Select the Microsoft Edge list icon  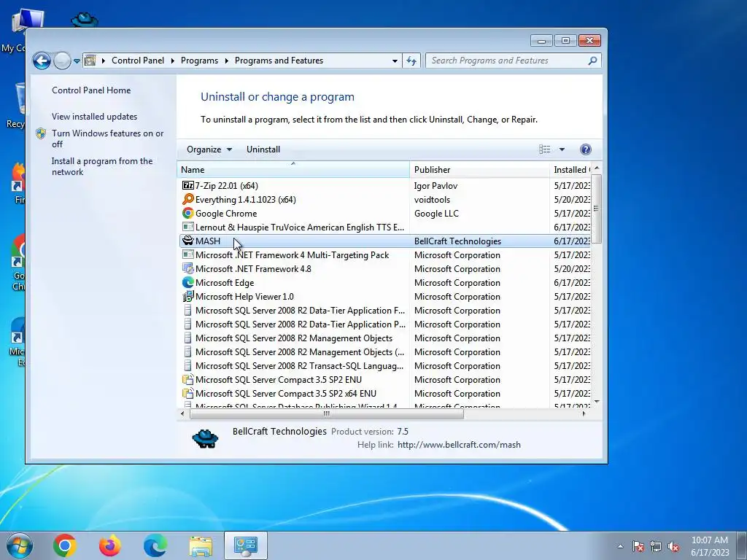[x=187, y=282]
